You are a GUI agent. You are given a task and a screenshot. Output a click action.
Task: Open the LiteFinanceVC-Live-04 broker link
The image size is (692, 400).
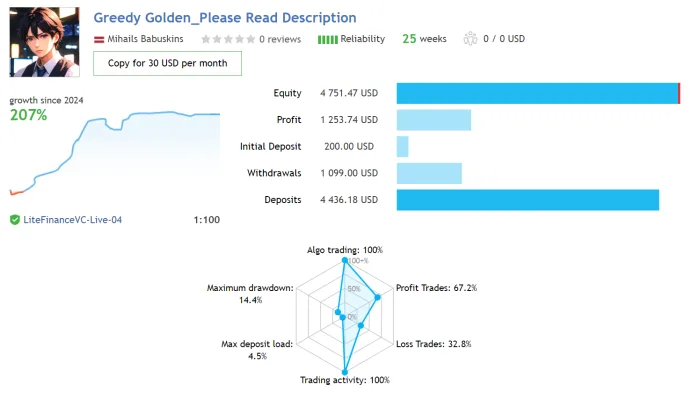coord(72,219)
